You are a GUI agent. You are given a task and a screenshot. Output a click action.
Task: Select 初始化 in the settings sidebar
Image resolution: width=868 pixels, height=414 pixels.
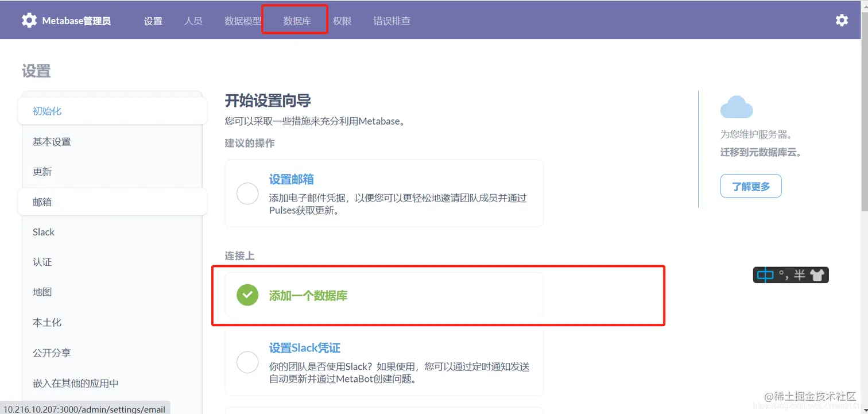pos(113,111)
